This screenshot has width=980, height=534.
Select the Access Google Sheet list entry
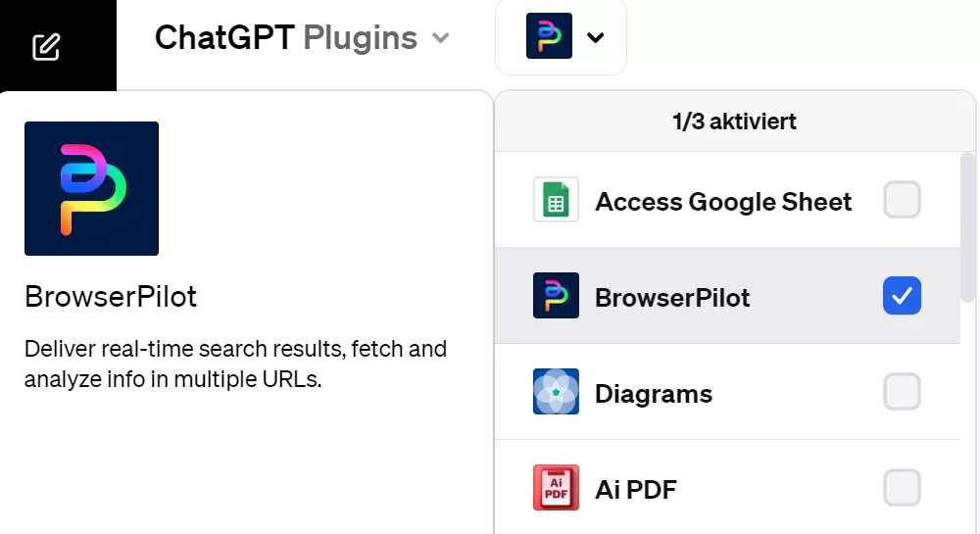pos(727,200)
